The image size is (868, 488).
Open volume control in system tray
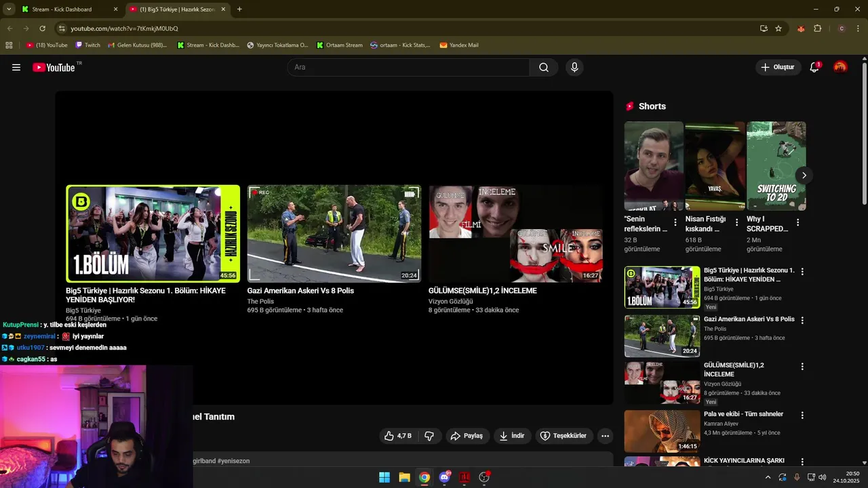coord(822,477)
